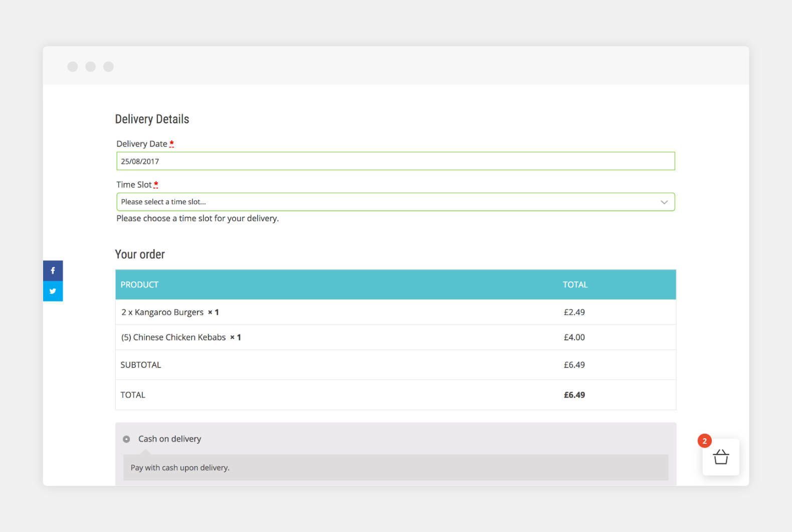Click the Time Slot required asterisk
This screenshot has height=532, width=792.
point(156,185)
